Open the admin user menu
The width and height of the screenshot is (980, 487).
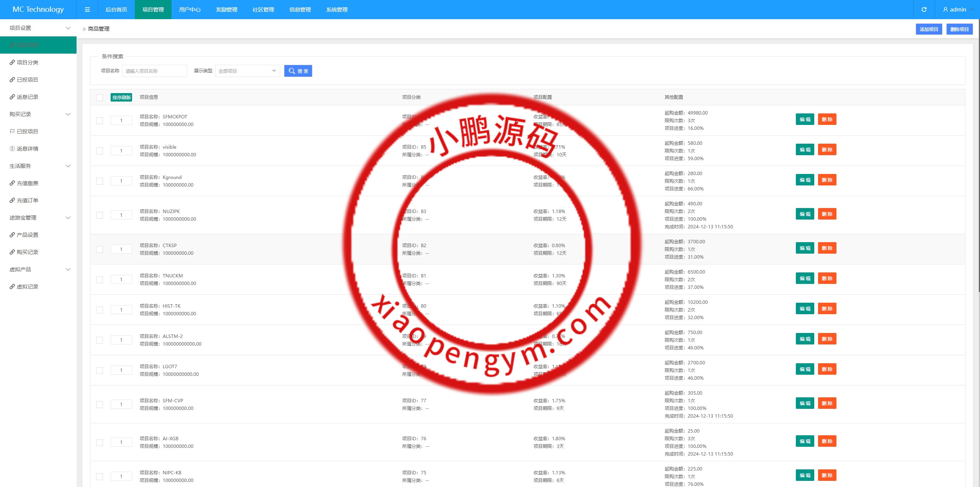(x=958, y=10)
